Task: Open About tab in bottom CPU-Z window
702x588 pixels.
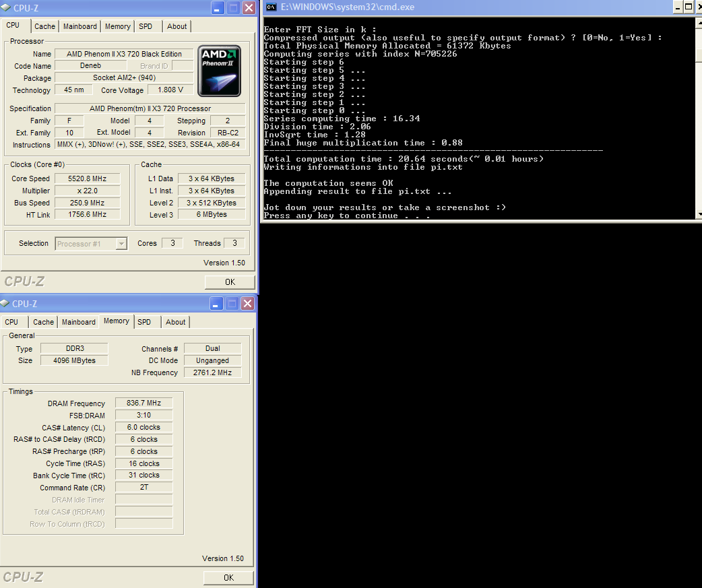Action: pos(175,322)
